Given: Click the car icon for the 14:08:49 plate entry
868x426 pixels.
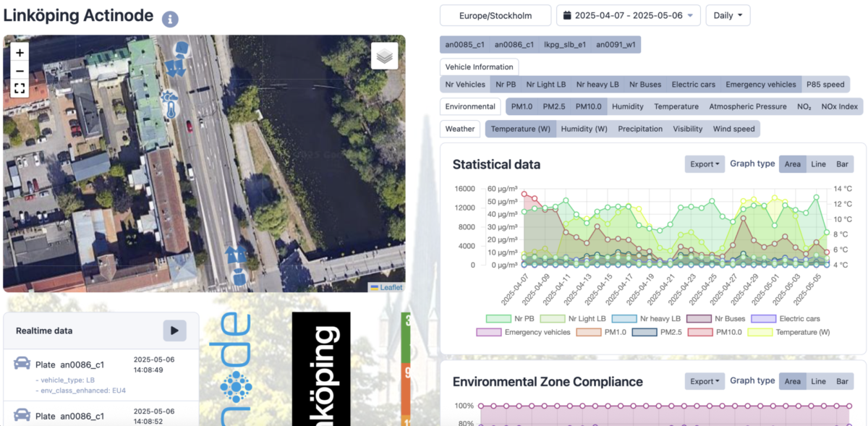Looking at the screenshot, I should point(22,363).
